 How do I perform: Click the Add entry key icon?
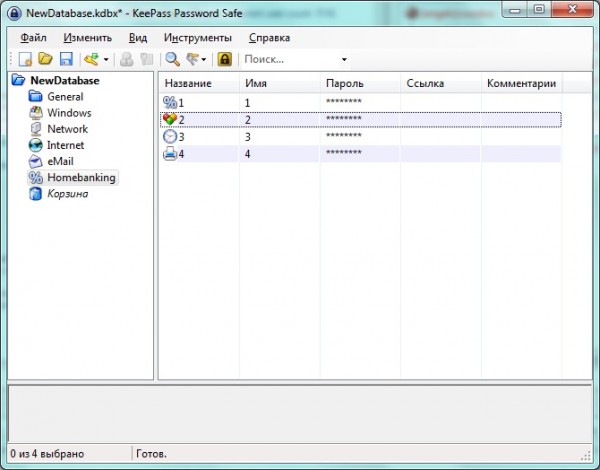[x=92, y=59]
